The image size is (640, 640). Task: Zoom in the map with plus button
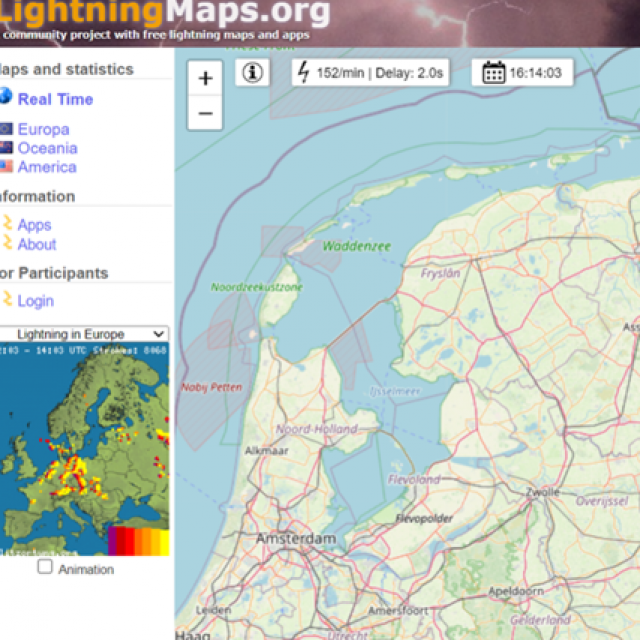[x=205, y=78]
